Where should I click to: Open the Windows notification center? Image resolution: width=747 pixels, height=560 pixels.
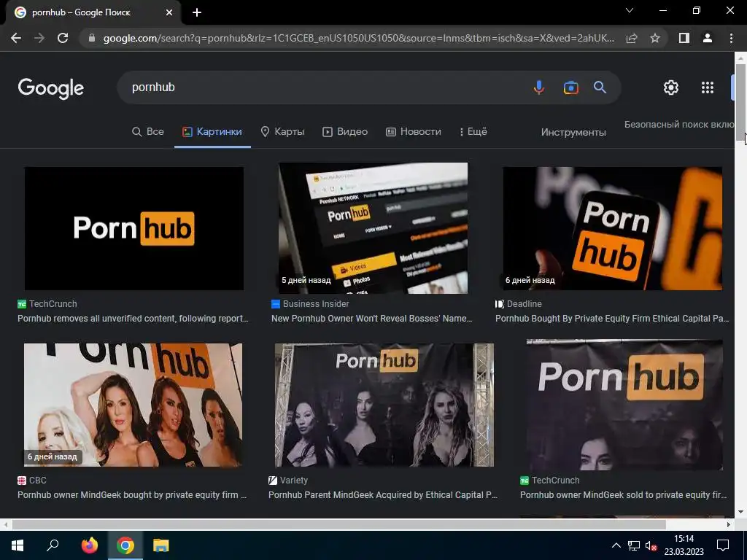point(723,545)
